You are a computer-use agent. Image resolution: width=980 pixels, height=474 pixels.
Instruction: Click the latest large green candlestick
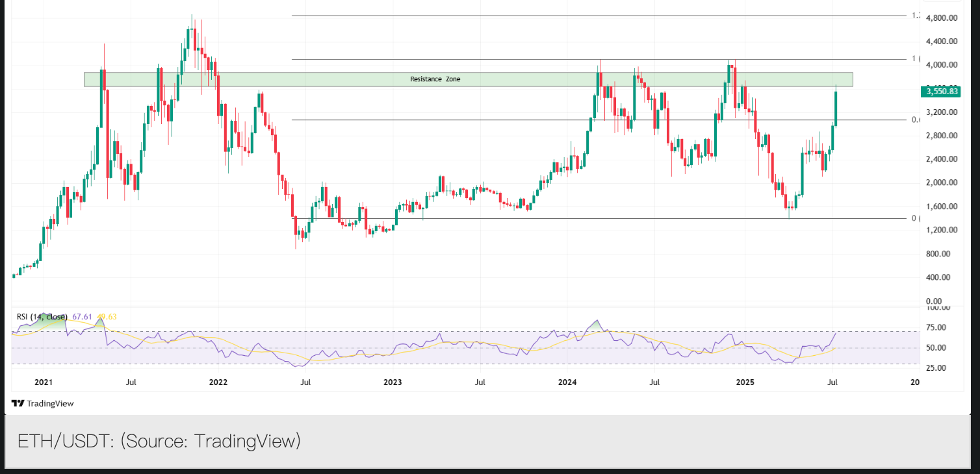click(x=836, y=108)
